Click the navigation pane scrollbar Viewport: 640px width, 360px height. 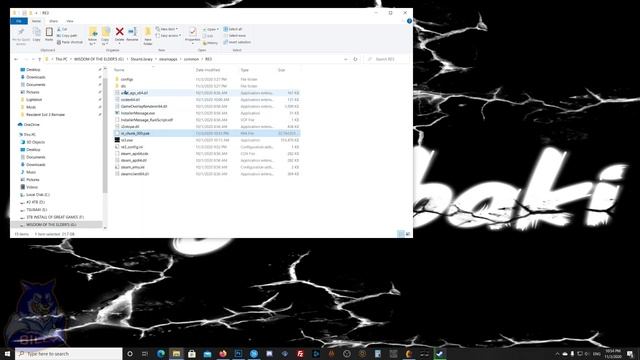(105, 135)
